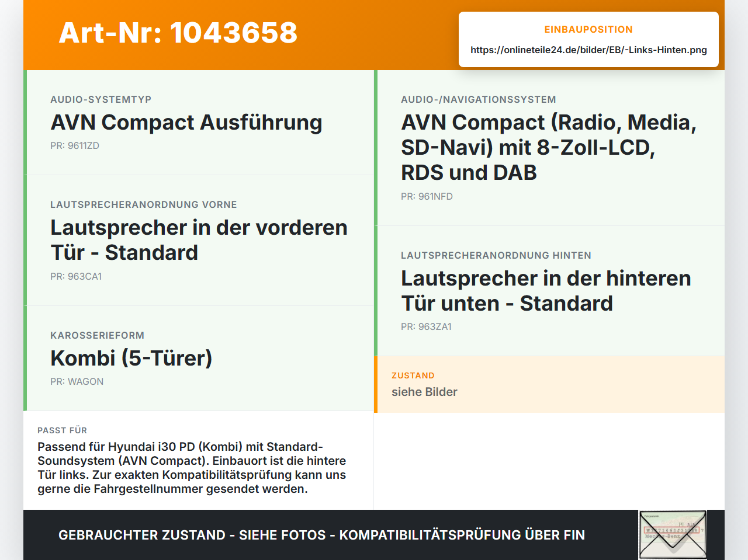This screenshot has width=748, height=560.
Task: Click the ZUSTAND siehe Bilder box
Action: 549,384
